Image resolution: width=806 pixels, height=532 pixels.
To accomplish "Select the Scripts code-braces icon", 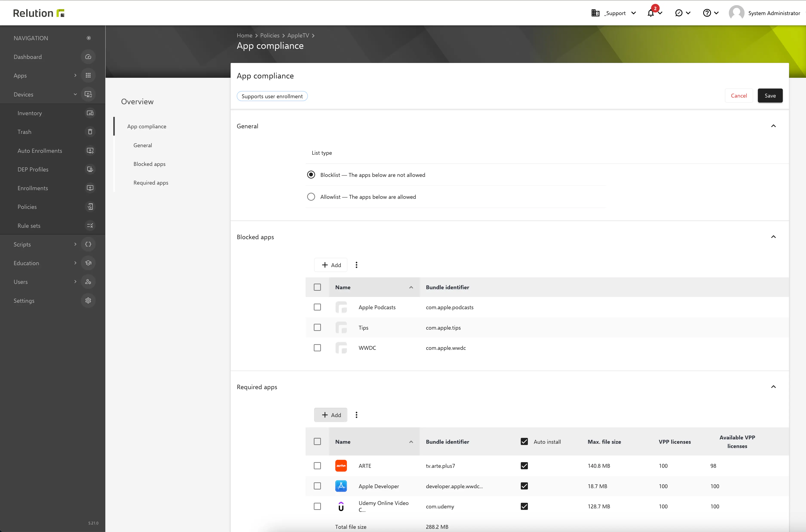I will 88,244.
